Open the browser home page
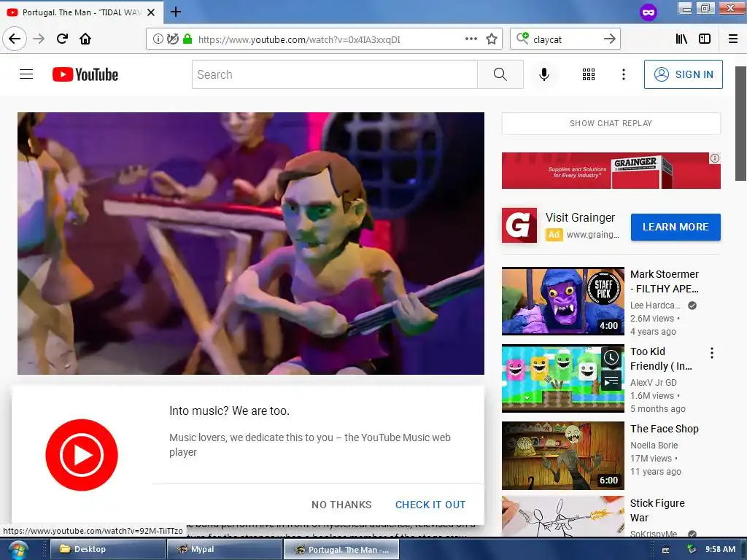Viewport: 747px width, 560px height. coord(85,39)
